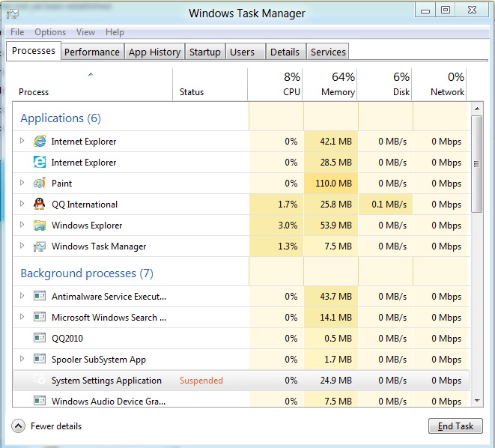Click Fewer details link text
Screen dimensions: 495x448
[x=56, y=426]
